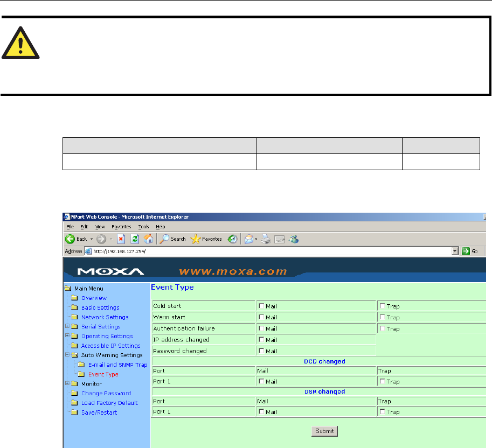Enable Trap for Cold start
Image resolution: width=492 pixels, height=448 pixels.
pos(382,306)
